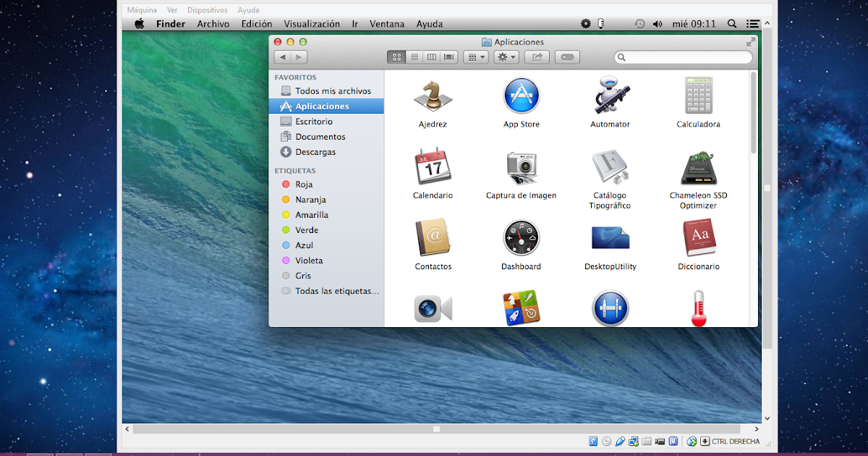Launch the Dashboard application

(x=522, y=238)
